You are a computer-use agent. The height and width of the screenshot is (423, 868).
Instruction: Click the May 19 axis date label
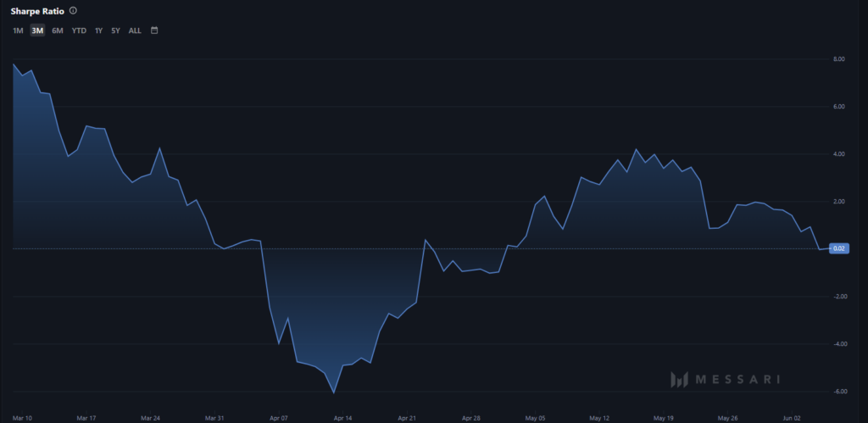coord(663,418)
